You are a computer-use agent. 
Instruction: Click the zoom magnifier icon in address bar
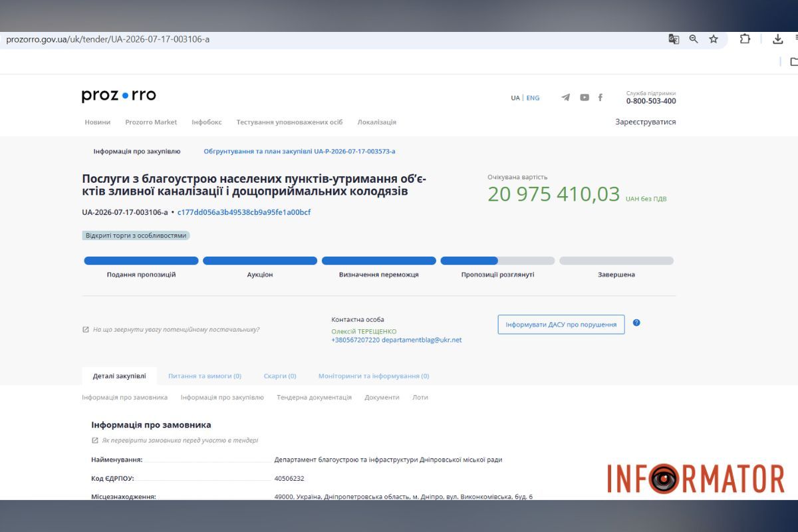(694, 39)
